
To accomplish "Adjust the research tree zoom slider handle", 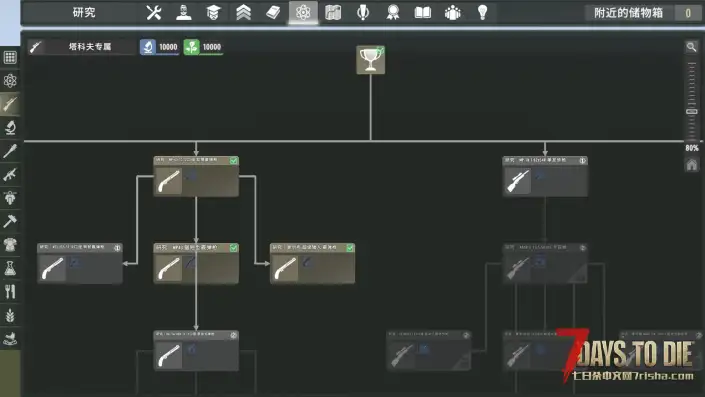I will pos(692,111).
